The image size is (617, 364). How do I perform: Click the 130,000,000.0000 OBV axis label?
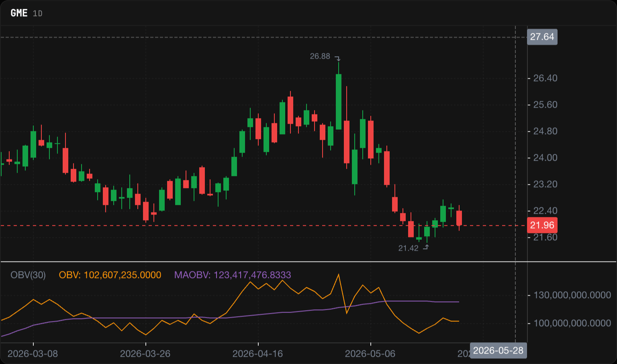tap(572, 295)
